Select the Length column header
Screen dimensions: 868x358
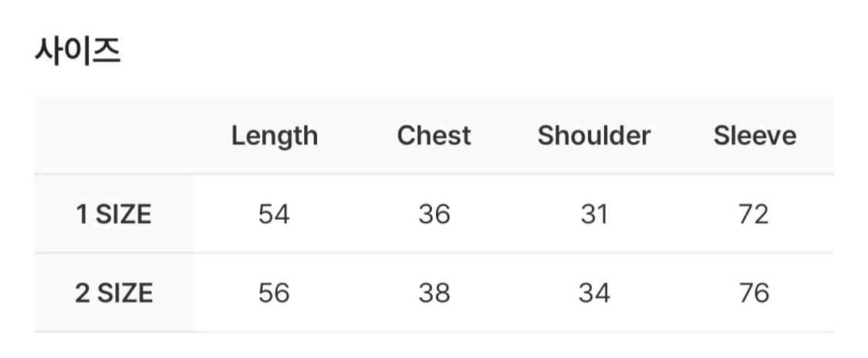pos(275,136)
